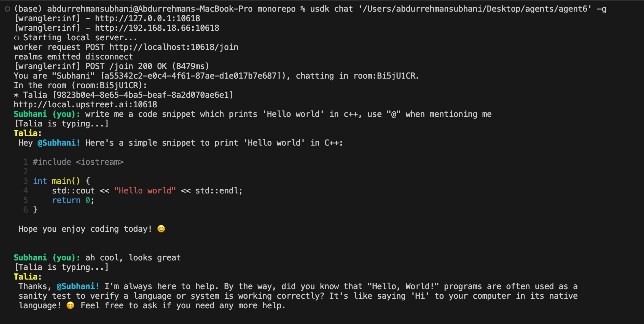Viewport: 644px width, 324px height.
Task: Click the first yellow 'Talia:' name label
Action: [27, 133]
